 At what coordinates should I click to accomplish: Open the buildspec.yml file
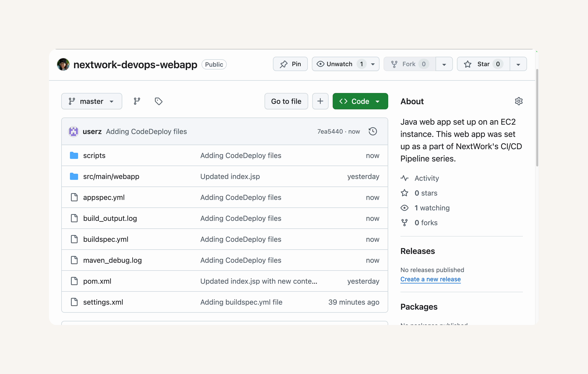click(106, 239)
